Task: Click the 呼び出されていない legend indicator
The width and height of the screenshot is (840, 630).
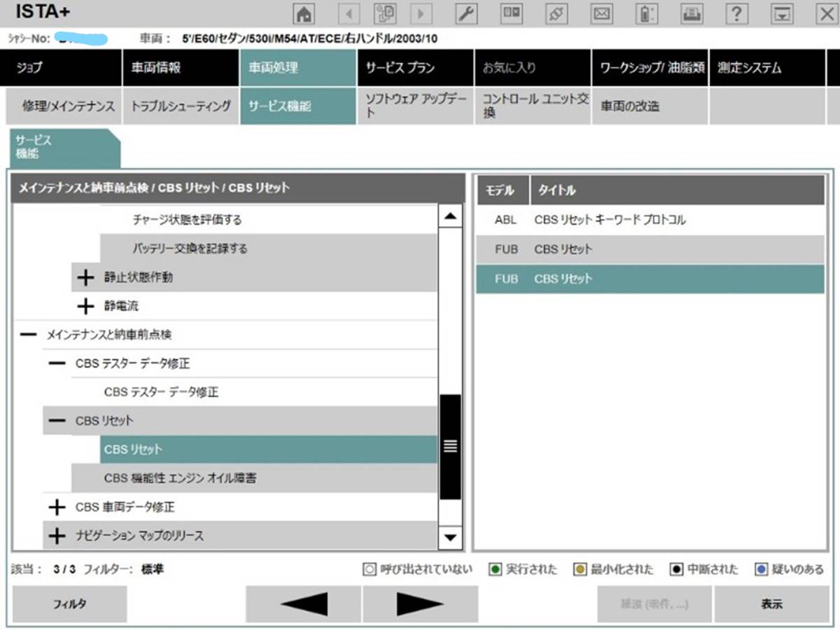Action: pos(370,570)
